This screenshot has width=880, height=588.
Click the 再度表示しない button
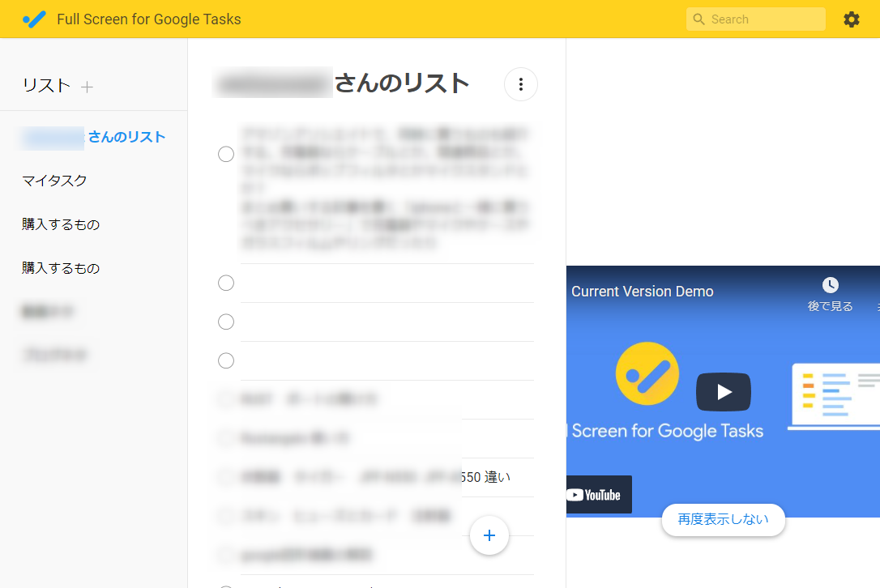tap(723, 519)
